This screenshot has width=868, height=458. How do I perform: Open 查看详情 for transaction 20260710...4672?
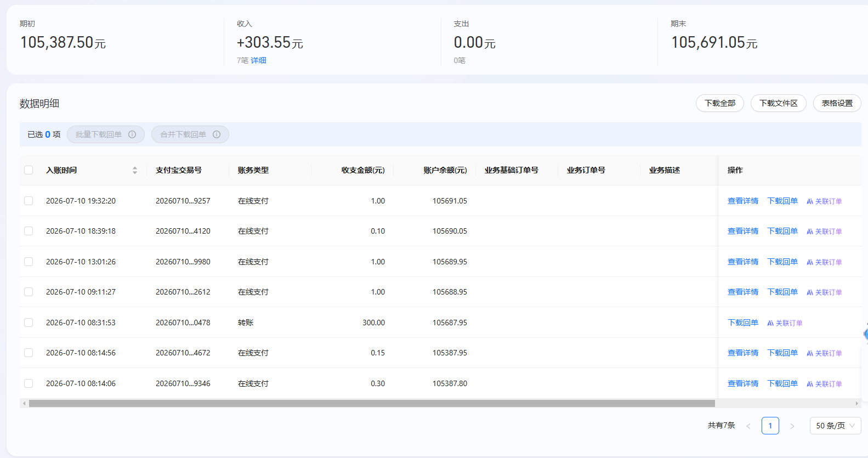743,353
